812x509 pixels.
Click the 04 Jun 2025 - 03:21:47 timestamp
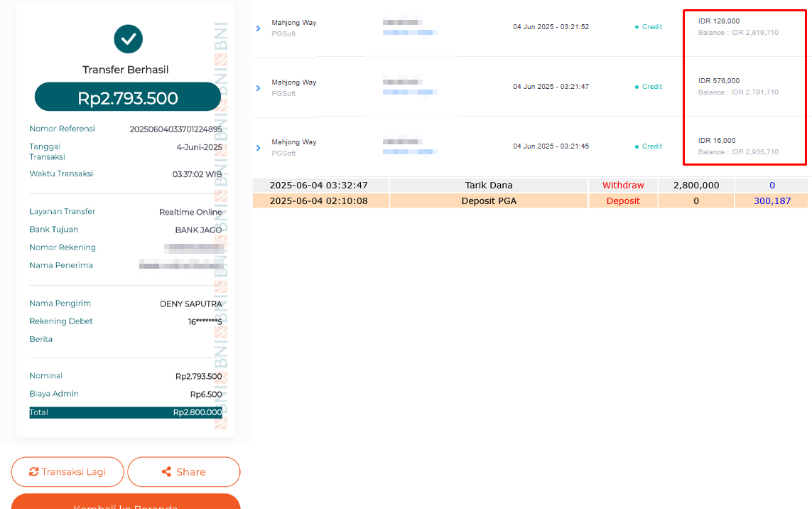click(551, 87)
